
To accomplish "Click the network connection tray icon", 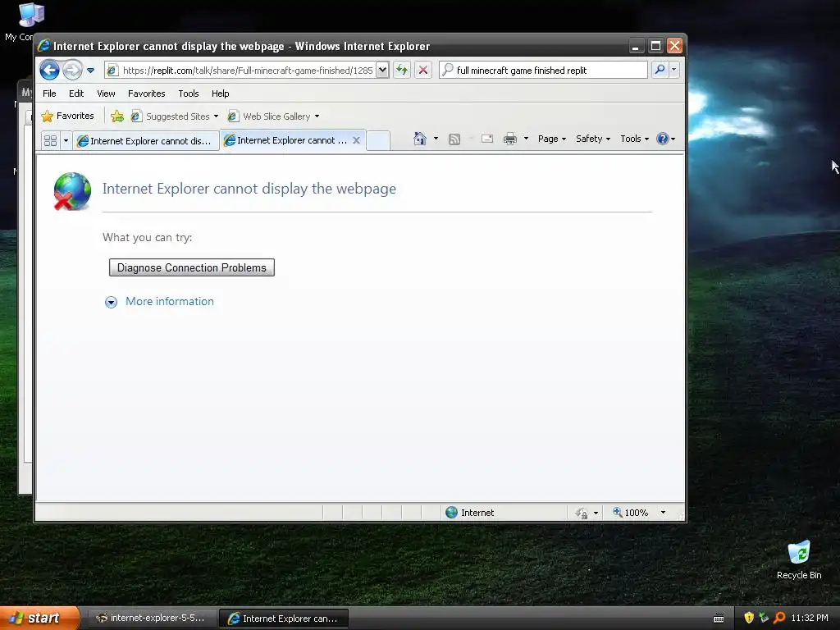I will click(764, 618).
